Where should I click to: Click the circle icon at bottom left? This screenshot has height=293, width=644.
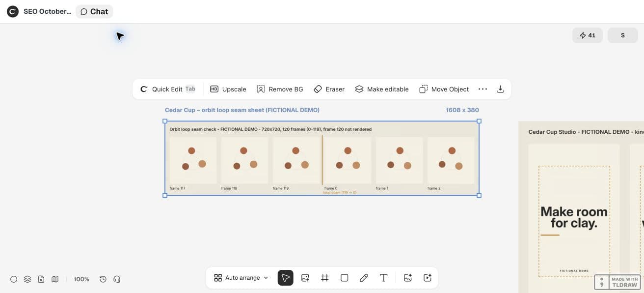14,279
